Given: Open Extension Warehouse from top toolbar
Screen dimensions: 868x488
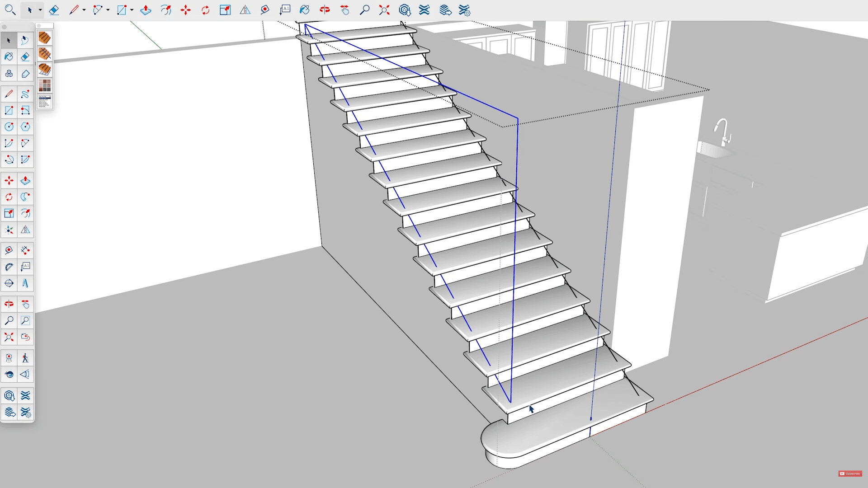Looking at the screenshot, I should click(x=424, y=10).
